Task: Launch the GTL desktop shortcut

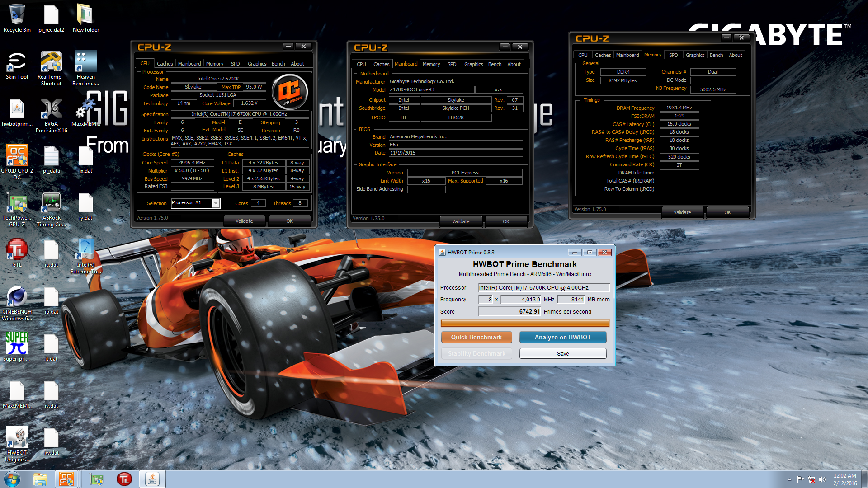Action: pos(17,253)
